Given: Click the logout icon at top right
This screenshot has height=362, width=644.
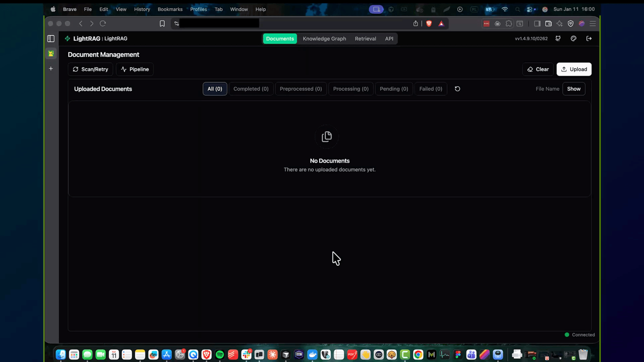Looking at the screenshot, I should coord(589,39).
